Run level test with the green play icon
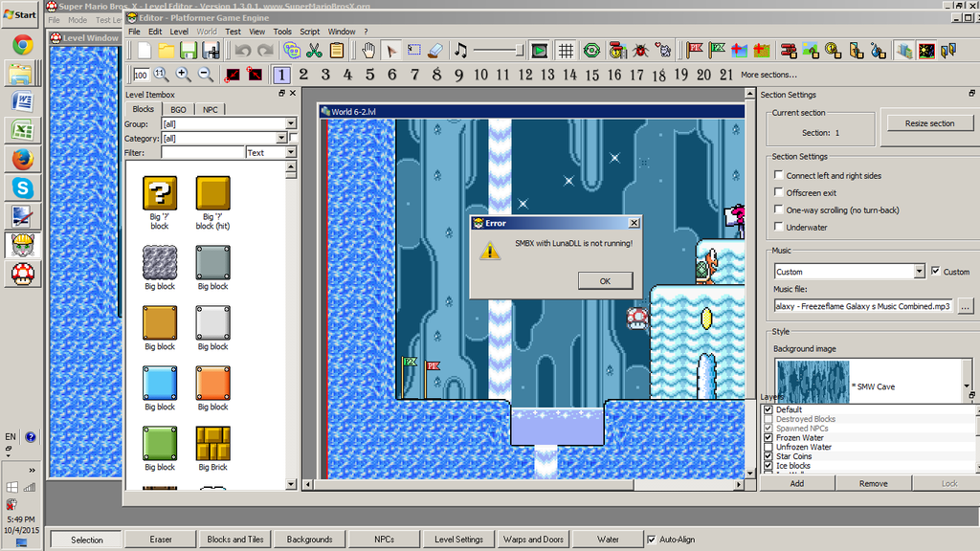Viewport: 980px width, 551px height. coord(539,51)
